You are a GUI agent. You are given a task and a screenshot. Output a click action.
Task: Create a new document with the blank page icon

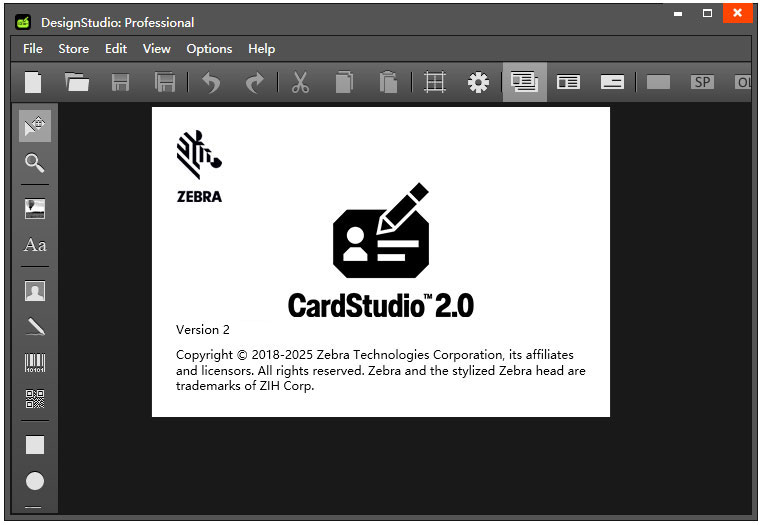tap(33, 82)
